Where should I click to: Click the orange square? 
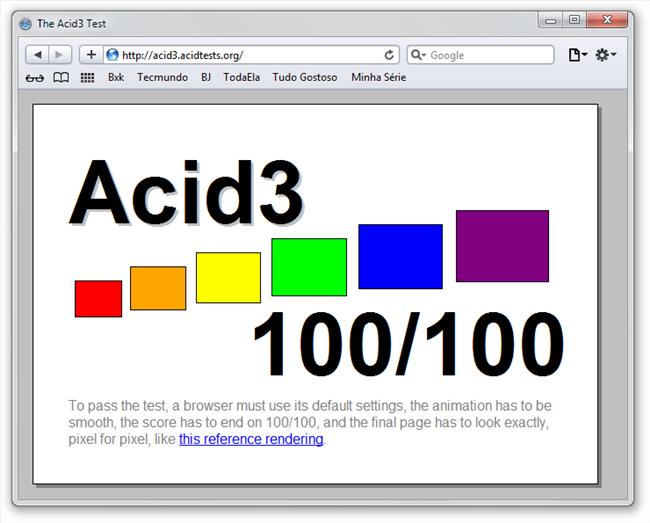(x=158, y=288)
